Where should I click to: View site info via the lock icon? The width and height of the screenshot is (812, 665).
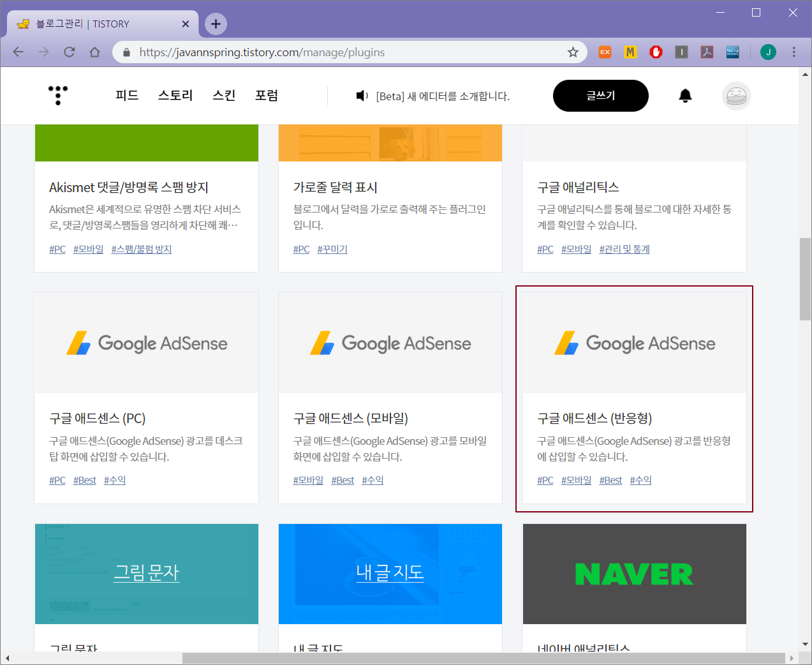click(x=126, y=52)
